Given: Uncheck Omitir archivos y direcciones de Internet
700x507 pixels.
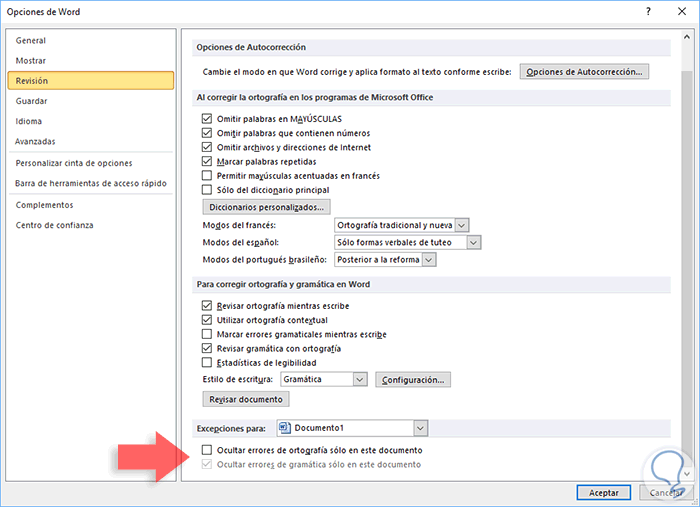Looking at the screenshot, I should pyautogui.click(x=207, y=147).
